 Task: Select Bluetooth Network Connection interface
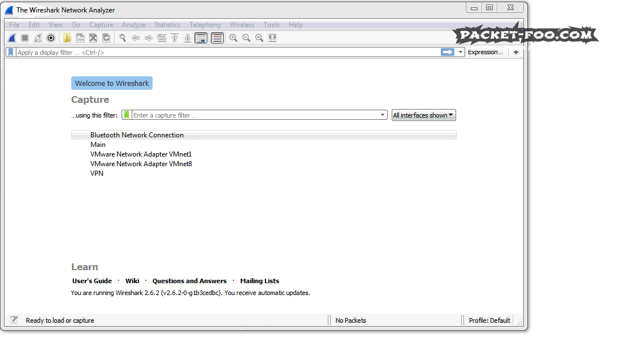tap(263, 135)
